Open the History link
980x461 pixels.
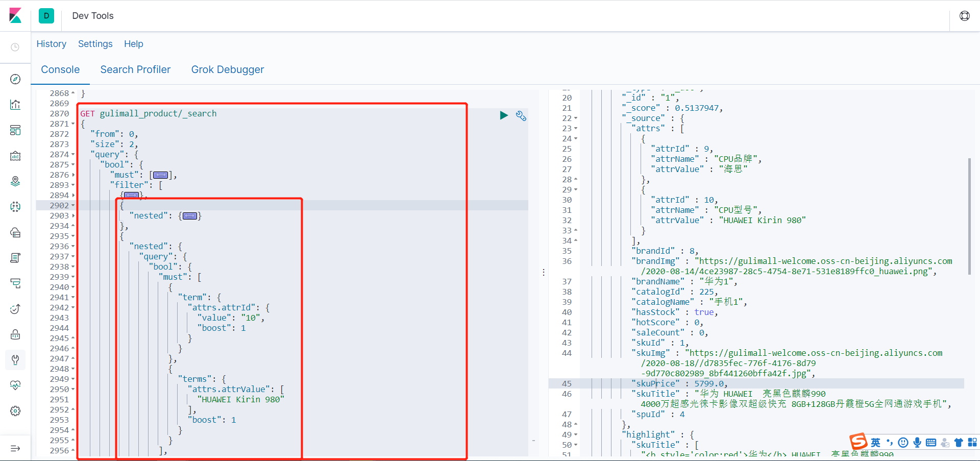52,44
